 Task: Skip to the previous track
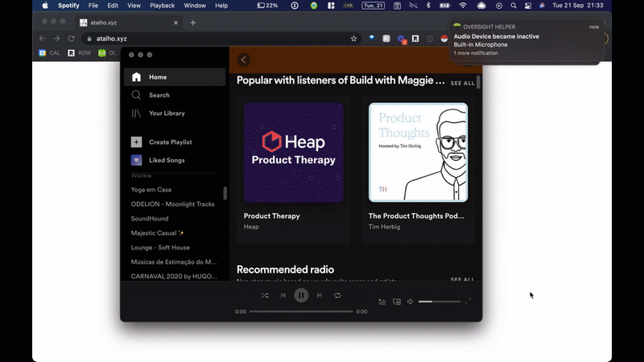point(283,295)
